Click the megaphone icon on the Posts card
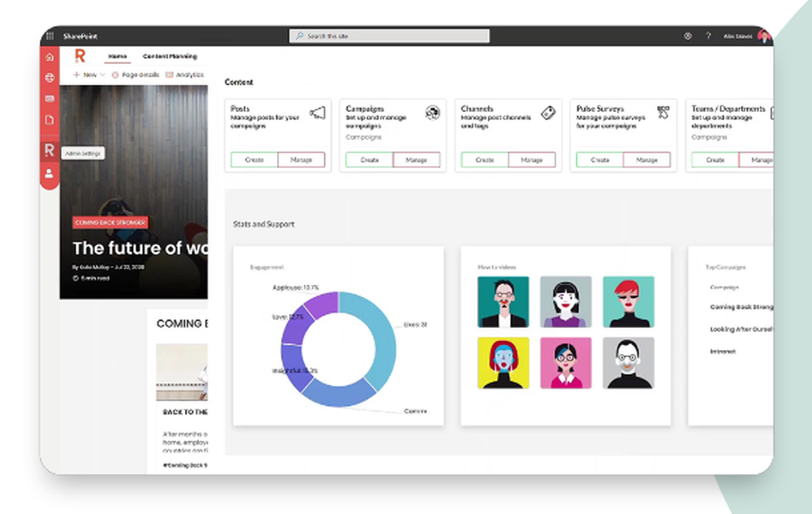The image size is (812, 514). (x=319, y=114)
